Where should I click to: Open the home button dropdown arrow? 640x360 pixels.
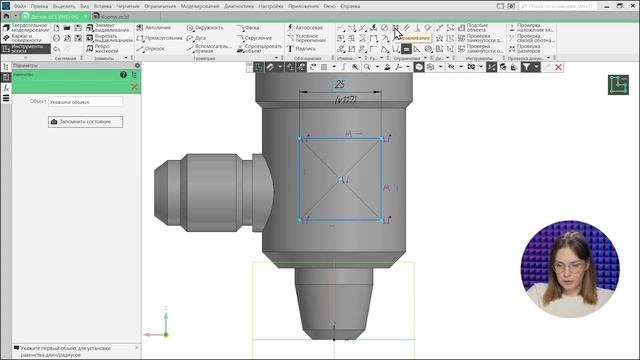point(16,16)
